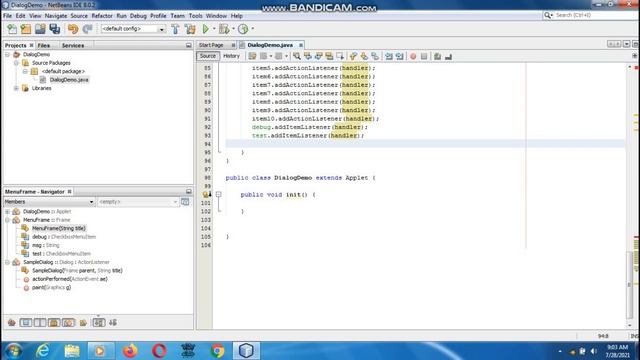The height and width of the screenshot is (360, 640).
Task: Click the Debug Project toolbar icon
Action: pos(224,29)
